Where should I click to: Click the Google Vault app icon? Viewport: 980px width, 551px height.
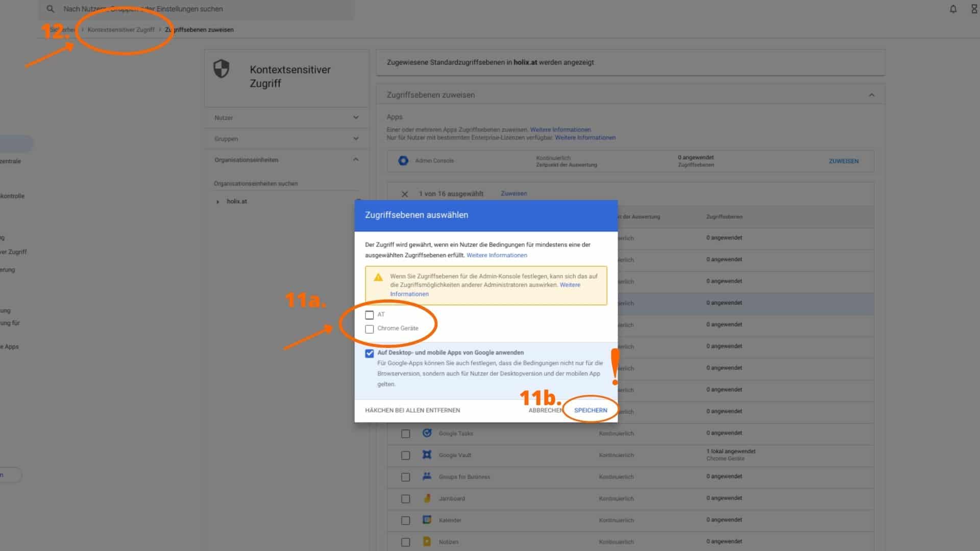pos(427,455)
